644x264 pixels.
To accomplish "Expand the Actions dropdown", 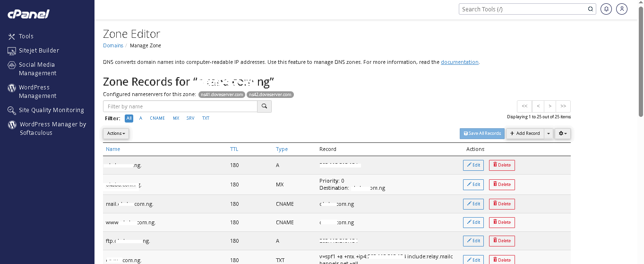I will 116,133.
